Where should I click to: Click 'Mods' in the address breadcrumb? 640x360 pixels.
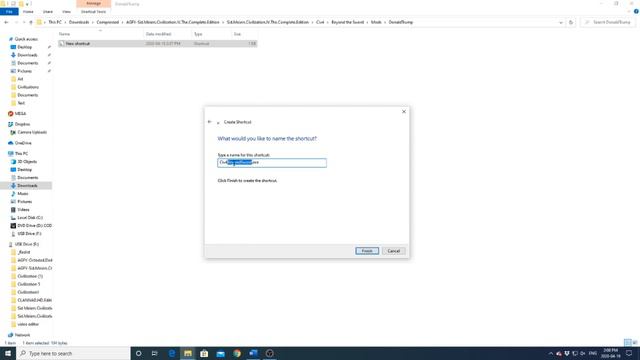376,22
